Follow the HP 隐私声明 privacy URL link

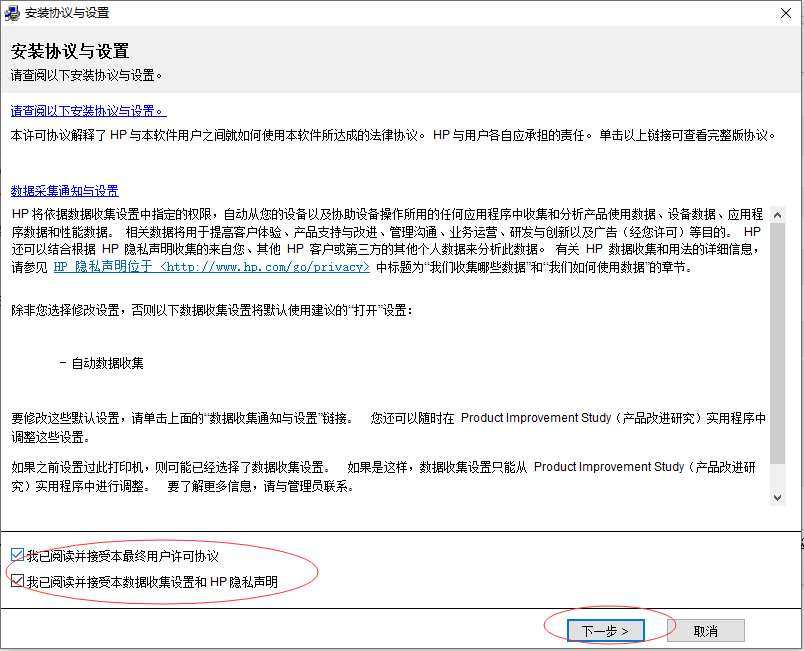211,267
